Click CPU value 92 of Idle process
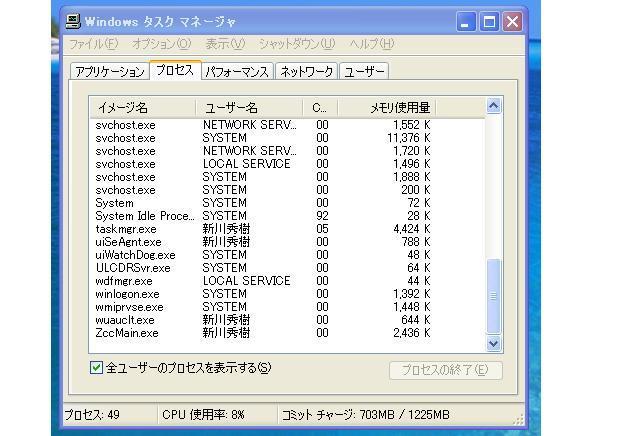Image resolution: width=640 pixels, height=436 pixels. [x=322, y=216]
